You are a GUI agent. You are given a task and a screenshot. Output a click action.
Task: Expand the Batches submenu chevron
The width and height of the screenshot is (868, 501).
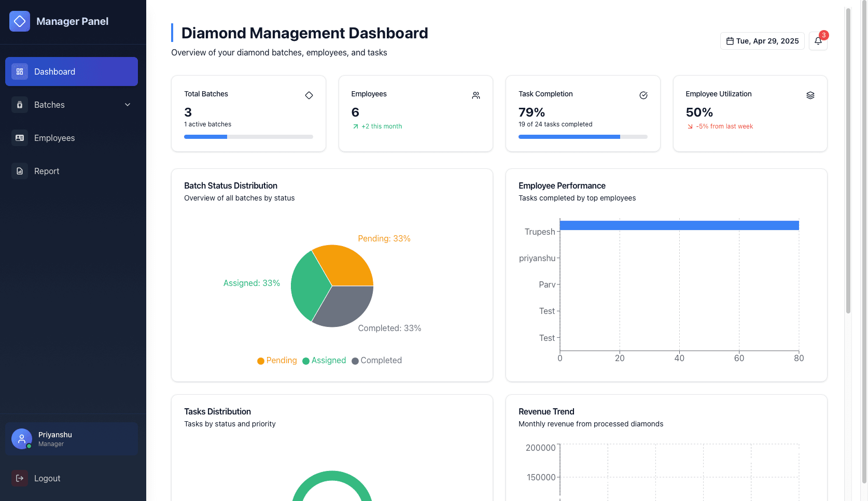[x=128, y=105]
